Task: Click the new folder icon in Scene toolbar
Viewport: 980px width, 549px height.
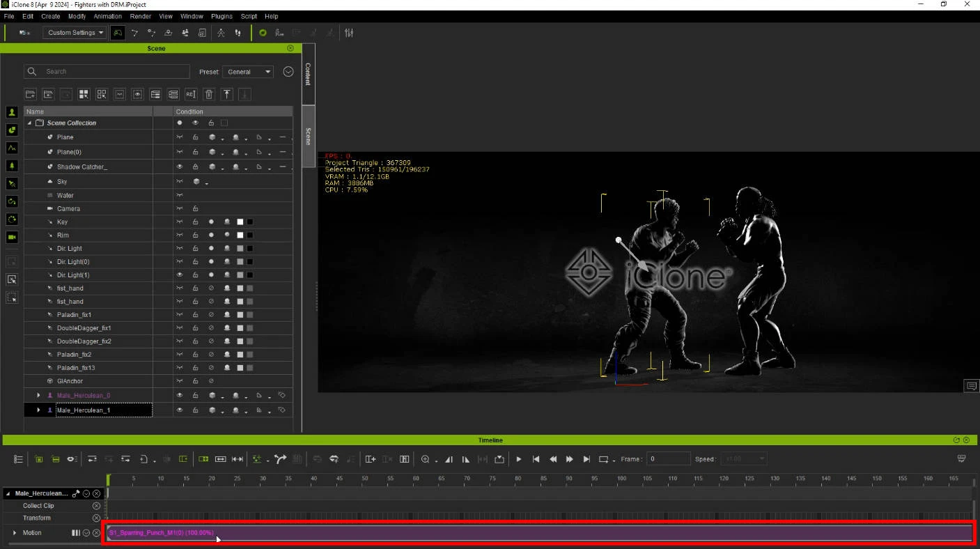Action: tap(30, 94)
